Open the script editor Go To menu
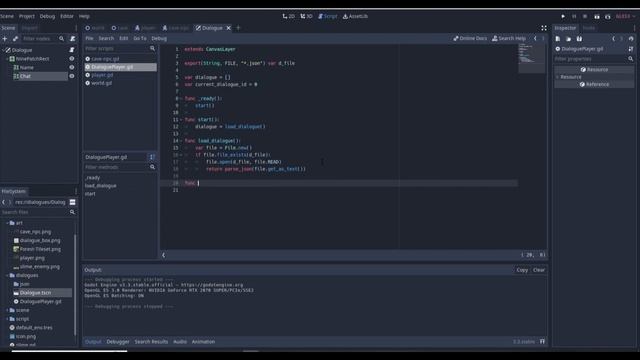Screen dimensions: 640x360 140,38
